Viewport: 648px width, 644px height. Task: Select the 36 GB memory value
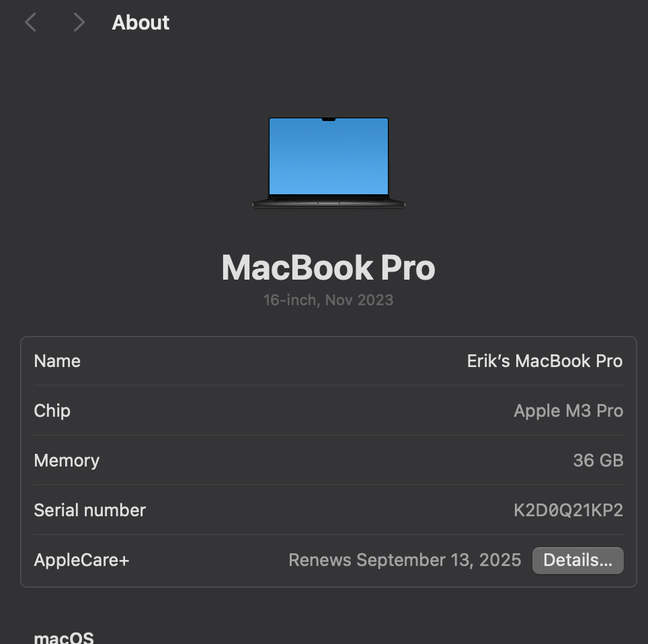pyautogui.click(x=598, y=460)
